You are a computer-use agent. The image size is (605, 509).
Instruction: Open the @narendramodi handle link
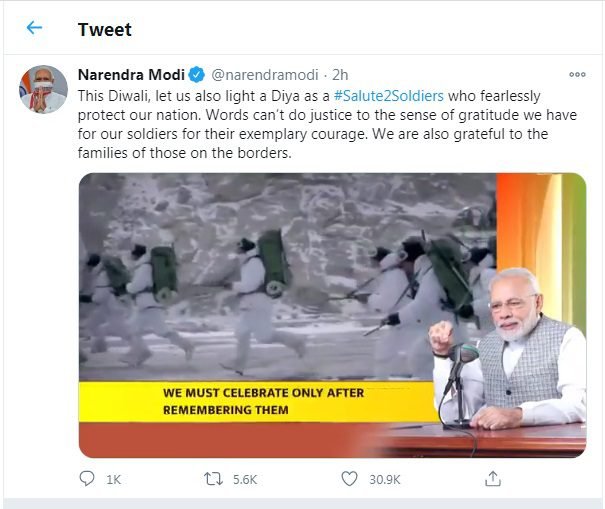(x=264, y=74)
